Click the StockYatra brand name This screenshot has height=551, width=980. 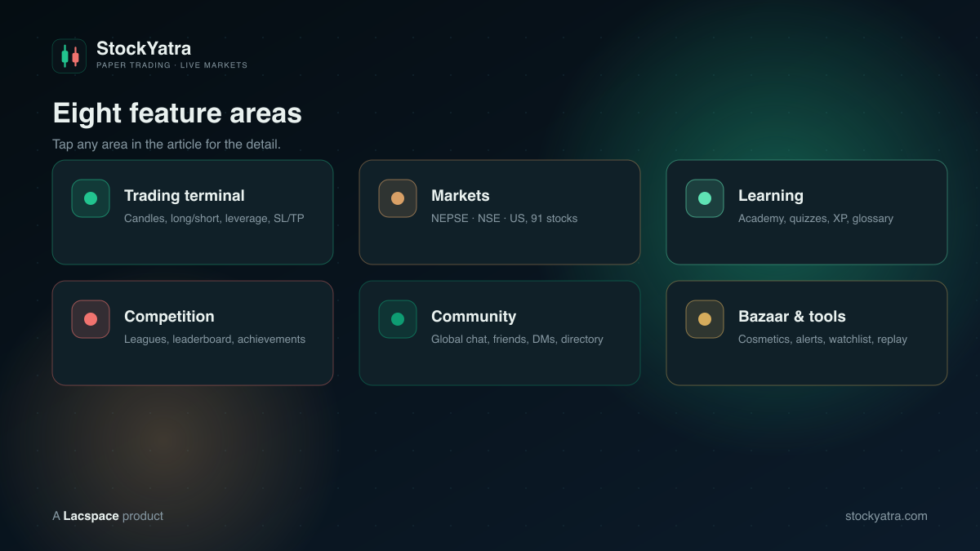(144, 48)
